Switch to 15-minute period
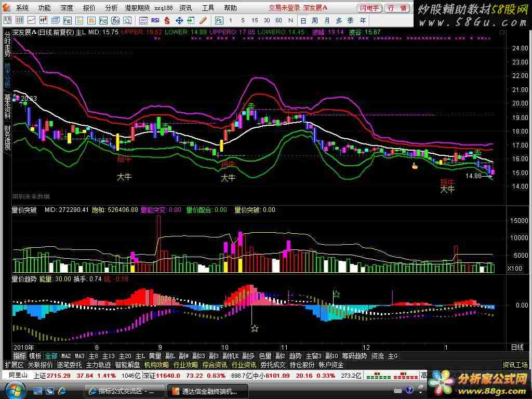This screenshot has width=532, height=399. coord(255,21)
